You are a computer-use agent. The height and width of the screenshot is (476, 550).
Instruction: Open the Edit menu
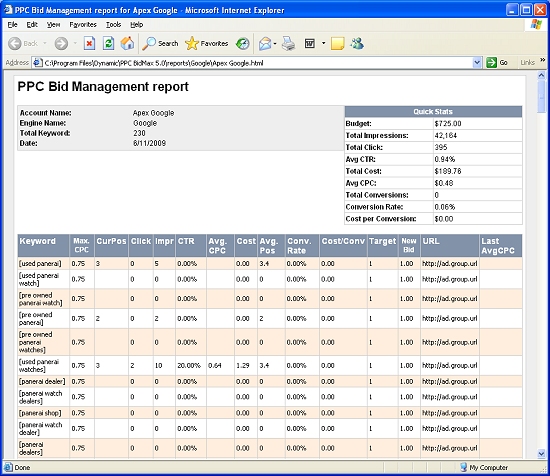32,25
